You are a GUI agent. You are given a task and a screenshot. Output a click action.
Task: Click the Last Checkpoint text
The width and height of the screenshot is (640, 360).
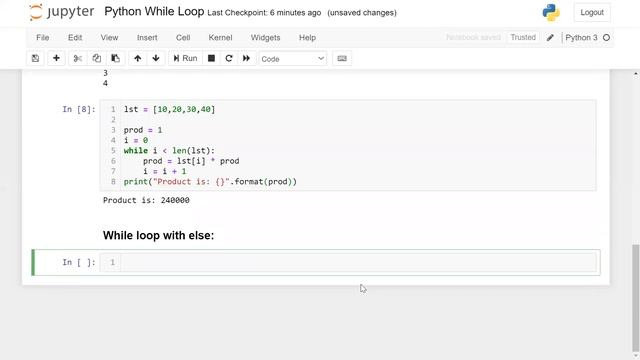(x=264, y=13)
